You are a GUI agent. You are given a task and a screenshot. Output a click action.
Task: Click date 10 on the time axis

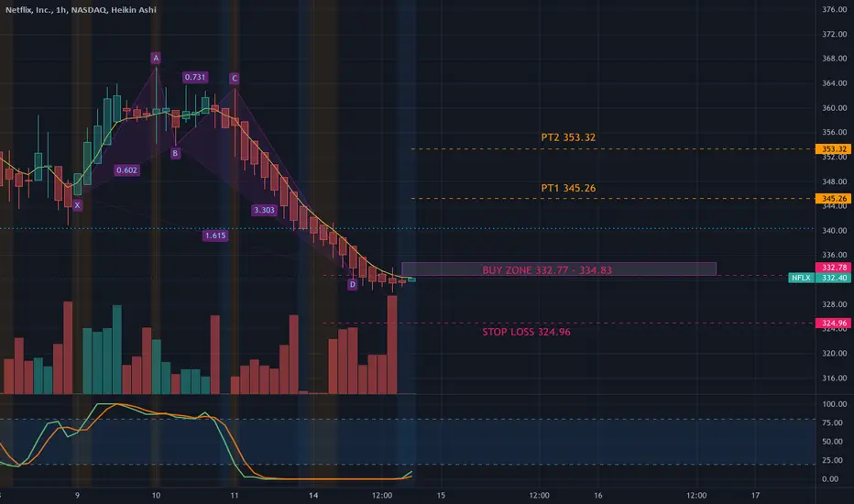(156, 495)
